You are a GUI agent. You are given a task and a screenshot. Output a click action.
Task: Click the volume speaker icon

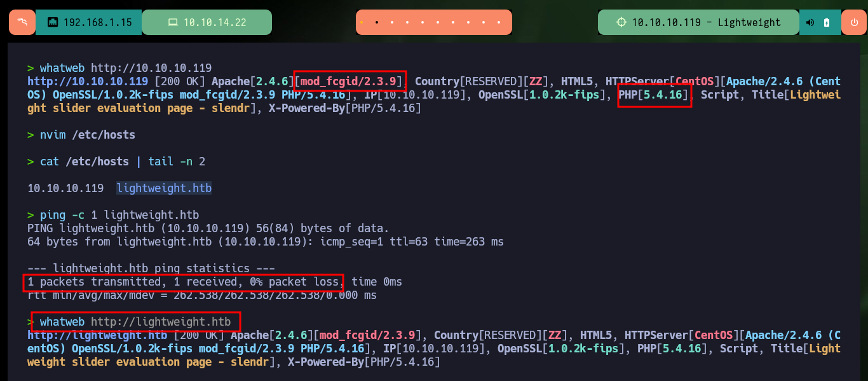[810, 22]
